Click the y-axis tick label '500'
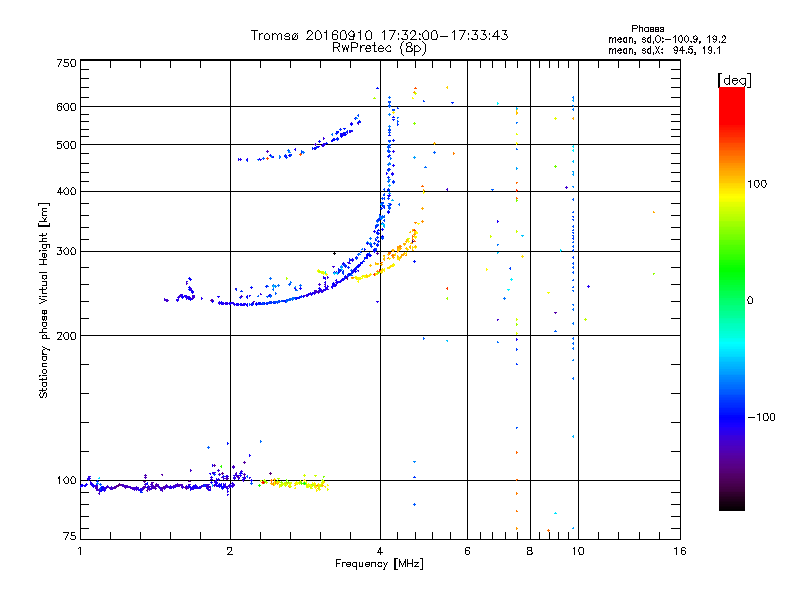Viewport: 800px width, 600px height. (66, 145)
